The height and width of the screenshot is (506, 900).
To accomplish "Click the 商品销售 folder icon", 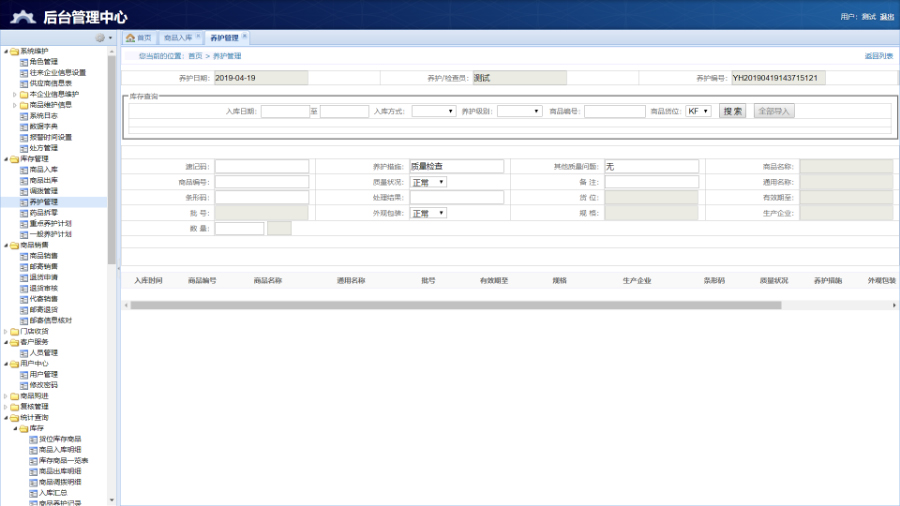I will (14, 245).
